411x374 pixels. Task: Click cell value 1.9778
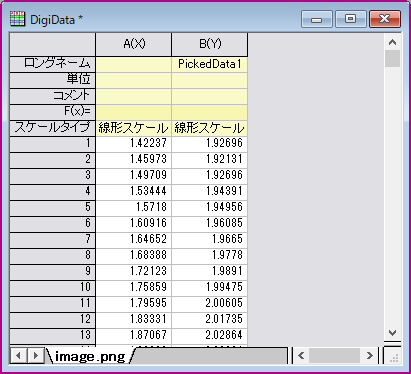click(x=210, y=256)
